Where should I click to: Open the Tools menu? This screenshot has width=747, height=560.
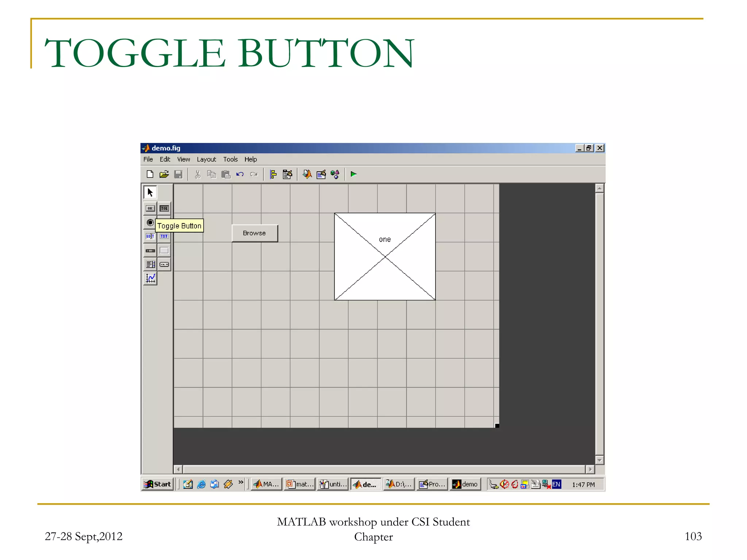pyautogui.click(x=230, y=159)
